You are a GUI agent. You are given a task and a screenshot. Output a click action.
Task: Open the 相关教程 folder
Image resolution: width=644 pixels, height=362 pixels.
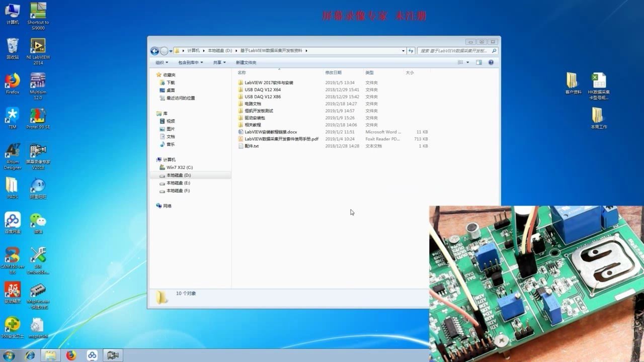coord(250,125)
